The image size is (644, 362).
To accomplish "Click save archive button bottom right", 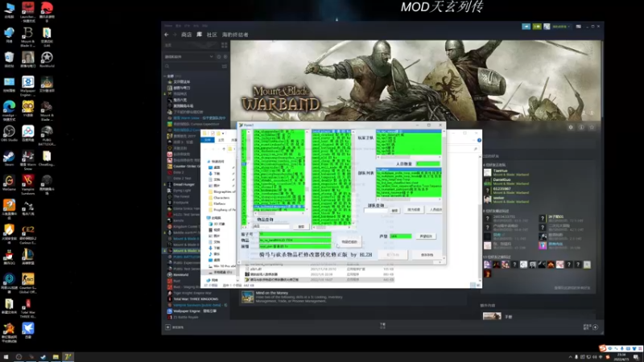I will [427, 255].
